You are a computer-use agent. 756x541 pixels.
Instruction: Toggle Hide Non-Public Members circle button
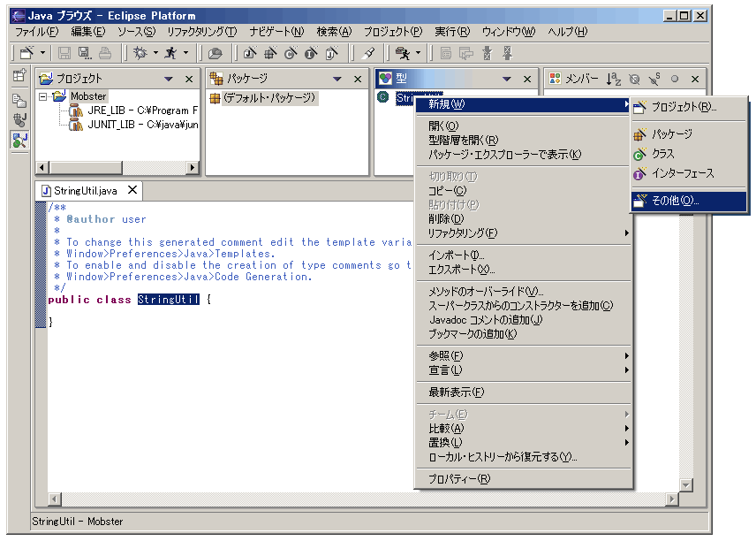click(675, 79)
